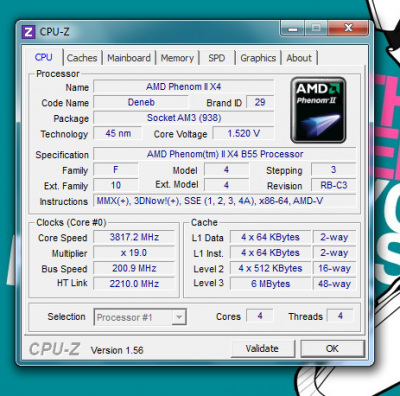Click the Core Voltage value 1.520 V
The width and height of the screenshot is (400, 396).
point(243,133)
